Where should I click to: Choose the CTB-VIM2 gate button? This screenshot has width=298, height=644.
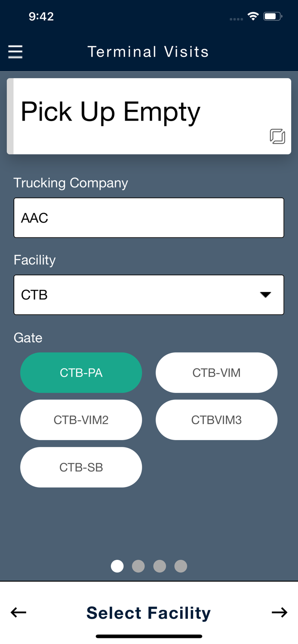pos(81,420)
